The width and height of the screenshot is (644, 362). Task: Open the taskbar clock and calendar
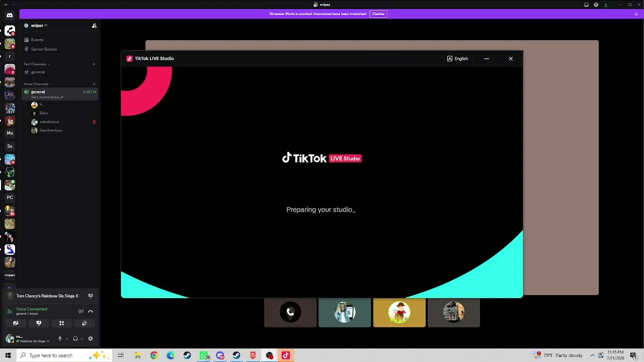pos(615,355)
